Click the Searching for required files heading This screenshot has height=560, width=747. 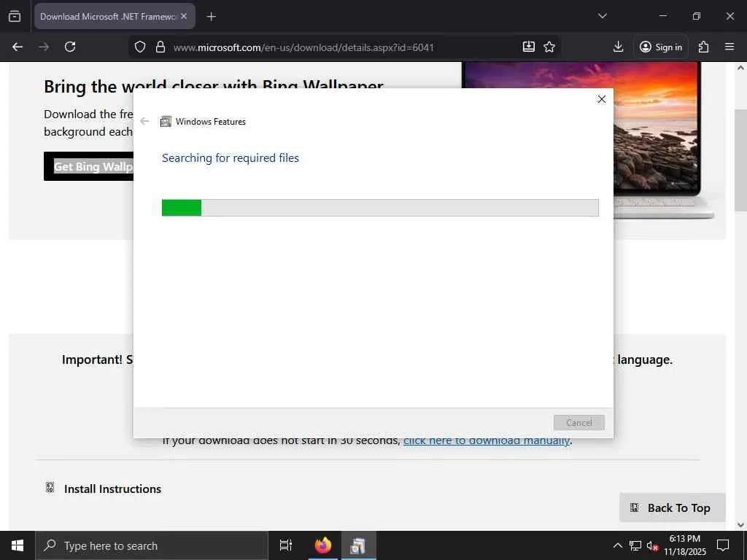coord(230,158)
